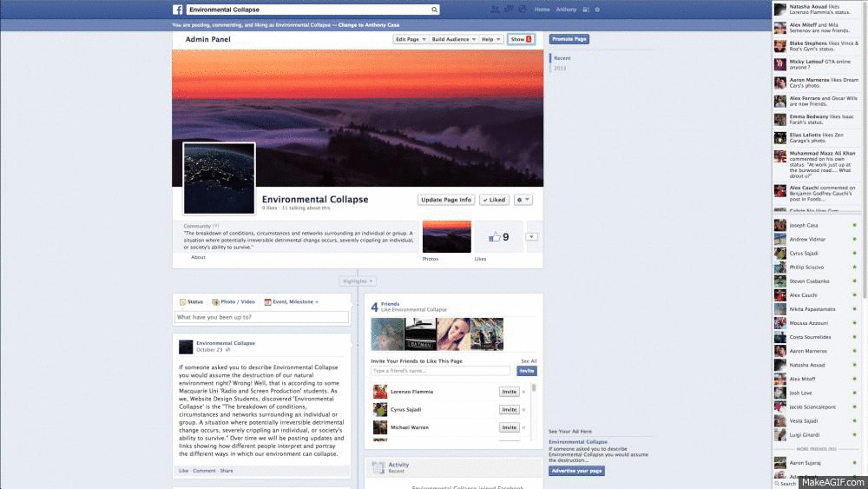
Task: Click the Promote Page button
Action: (x=569, y=39)
